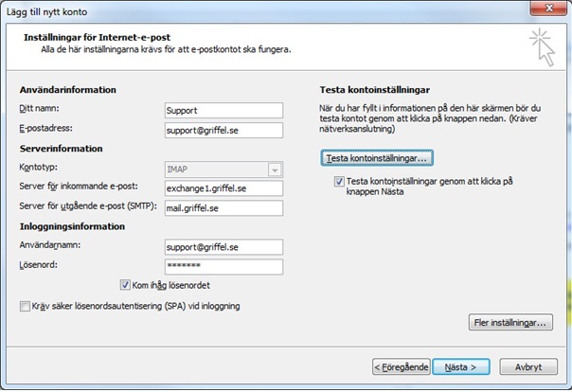
Task: Open the Kontotyp IMAP dropdown arrow
Action: (x=275, y=169)
